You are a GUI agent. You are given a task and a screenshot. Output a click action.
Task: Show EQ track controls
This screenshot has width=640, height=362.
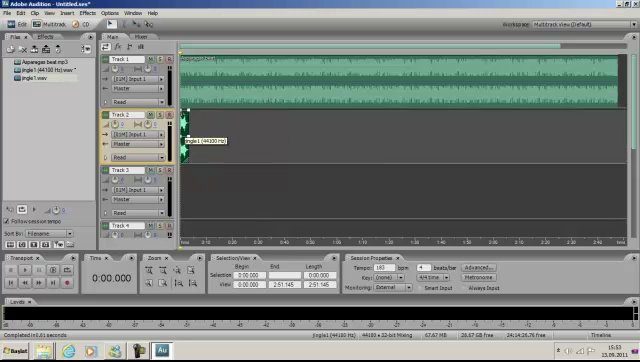(x=141, y=47)
